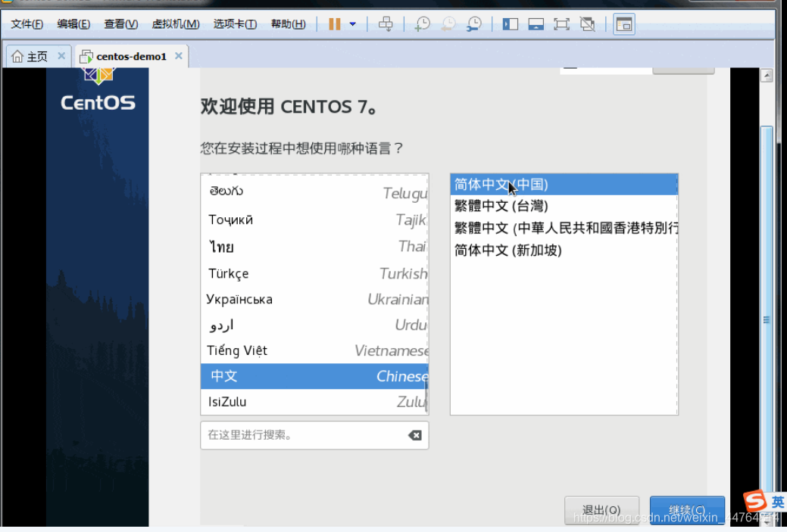This screenshot has height=532, width=787.
Task: Switch to the 主页 tab
Action: (30, 56)
